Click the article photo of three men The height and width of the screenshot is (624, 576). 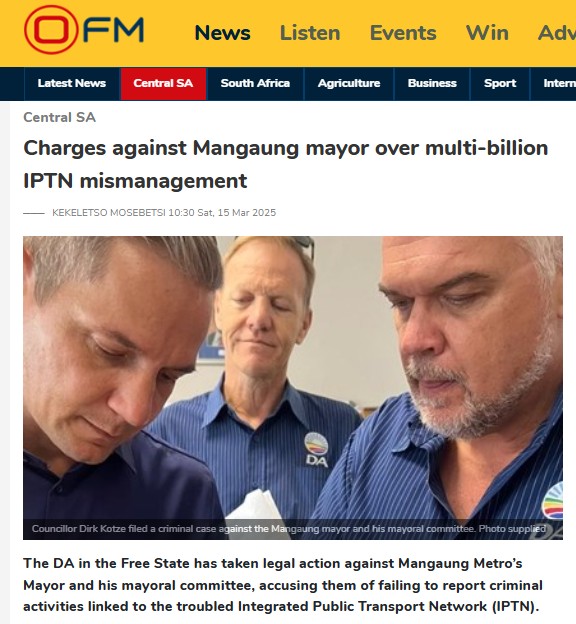[x=293, y=388]
